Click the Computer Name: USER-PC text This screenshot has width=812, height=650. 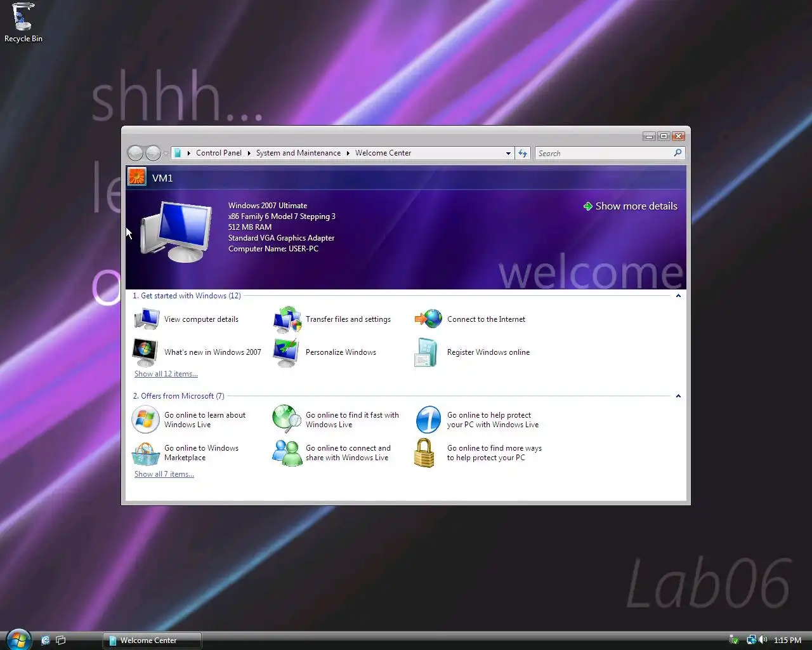point(273,249)
